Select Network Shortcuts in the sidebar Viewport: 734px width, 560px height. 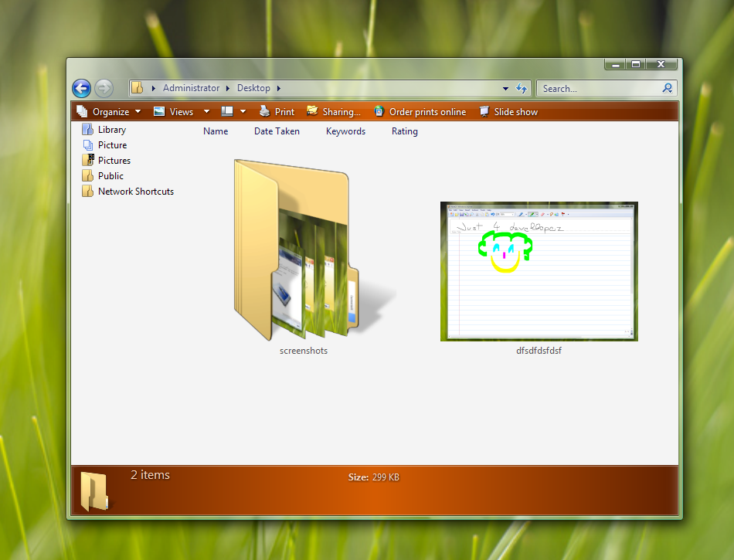[x=135, y=192]
